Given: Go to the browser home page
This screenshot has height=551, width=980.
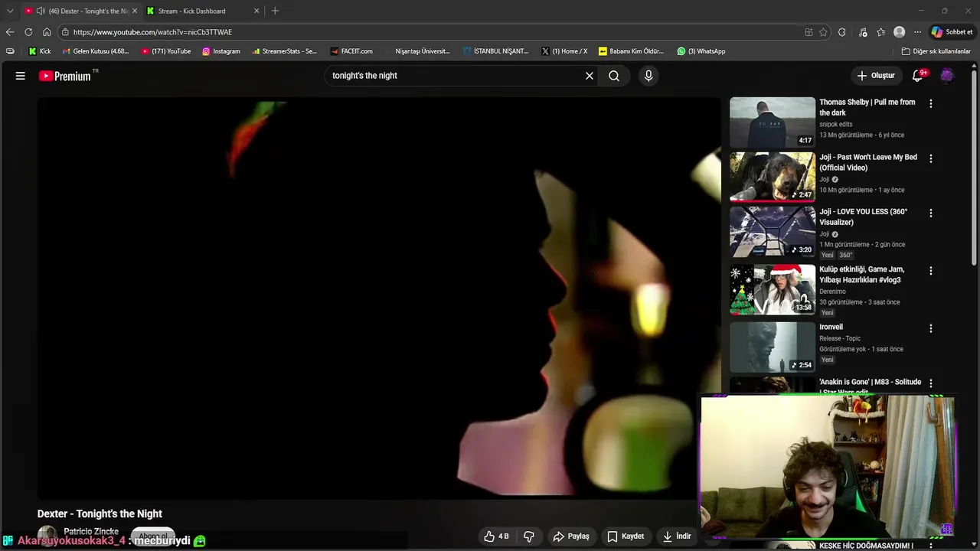Looking at the screenshot, I should [x=47, y=32].
